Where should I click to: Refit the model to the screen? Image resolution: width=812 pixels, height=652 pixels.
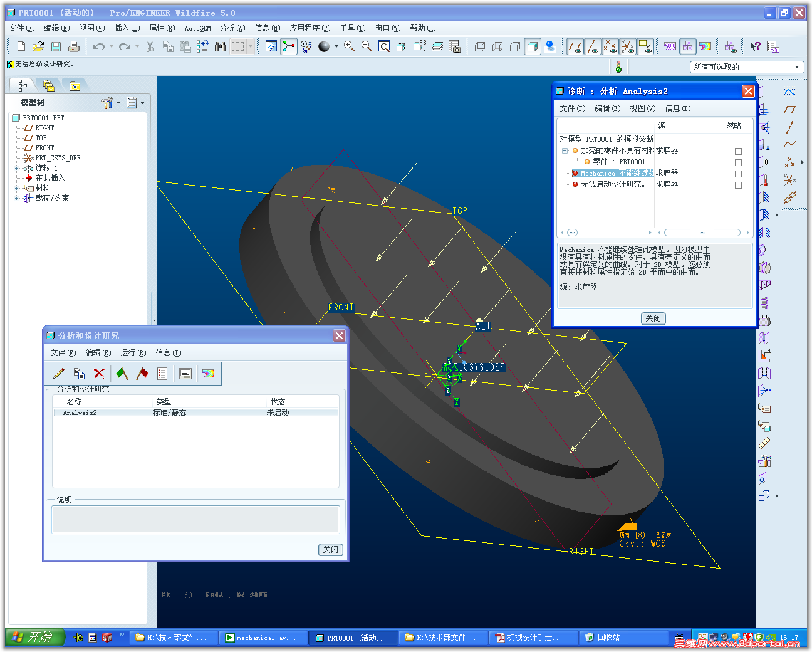click(384, 46)
